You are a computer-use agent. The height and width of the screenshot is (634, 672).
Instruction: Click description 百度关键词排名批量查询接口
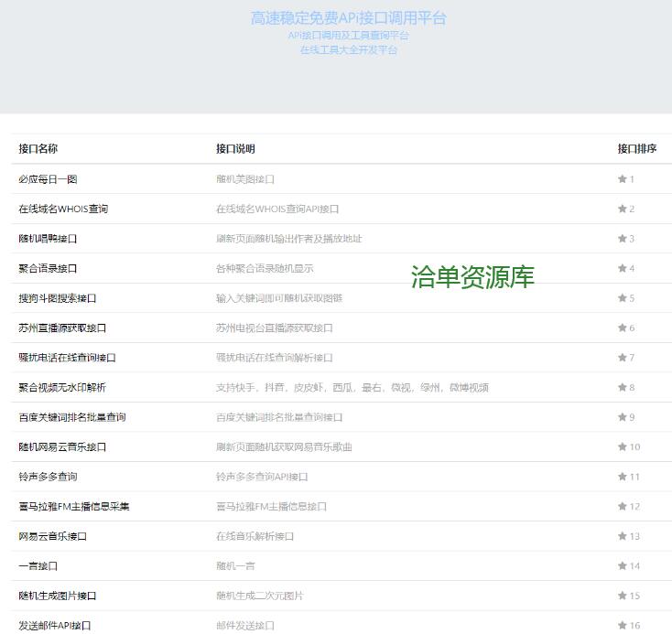point(279,417)
